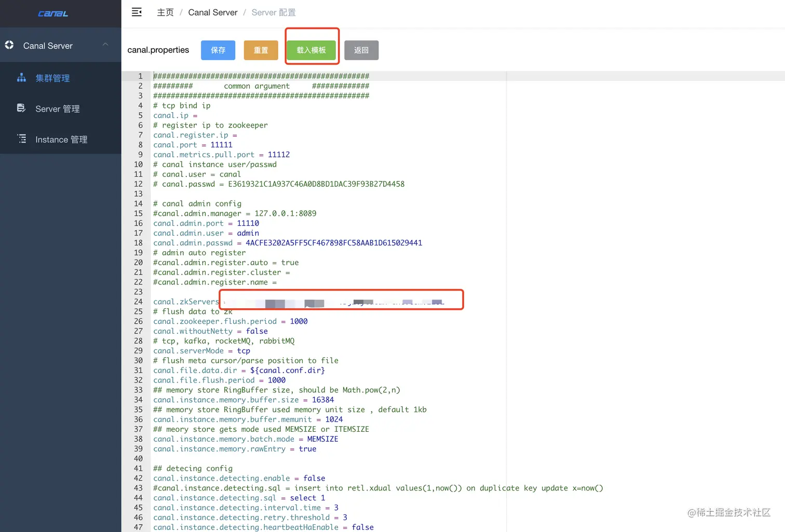Screen dimensions: 785x532
Task: Click line 22 canal.admin.register.name comment
Action: [x=215, y=282]
